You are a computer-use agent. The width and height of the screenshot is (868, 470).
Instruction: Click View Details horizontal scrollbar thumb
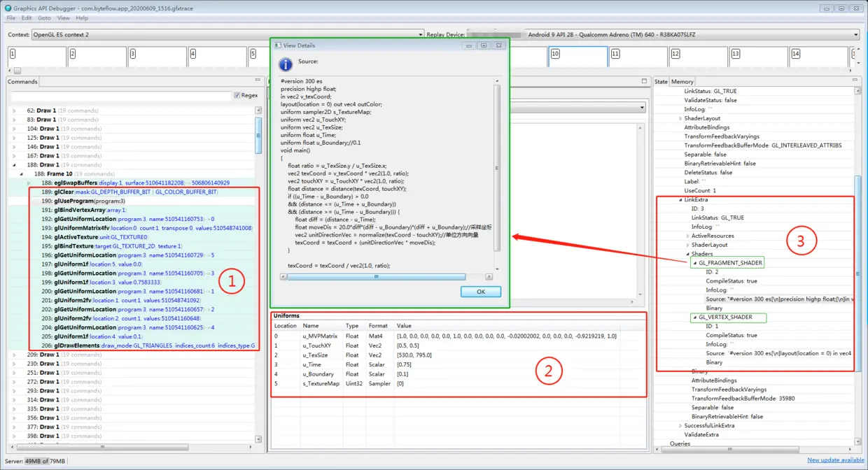coord(377,276)
